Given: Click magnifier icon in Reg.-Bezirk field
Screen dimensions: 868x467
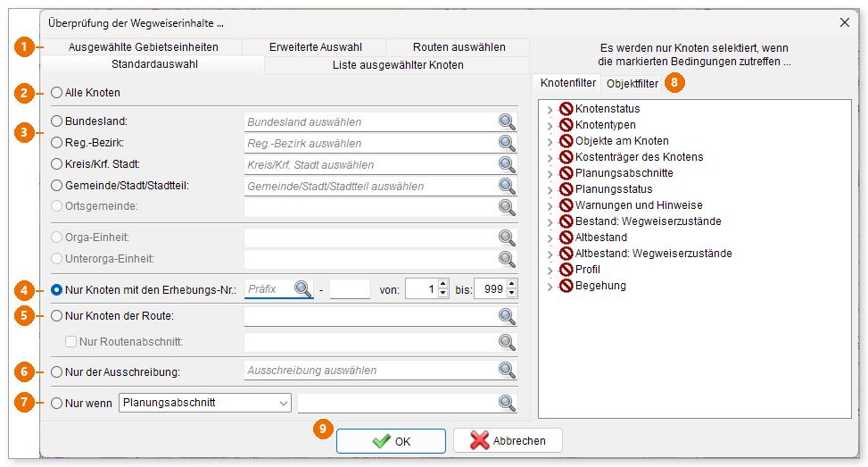Looking at the screenshot, I should [507, 143].
